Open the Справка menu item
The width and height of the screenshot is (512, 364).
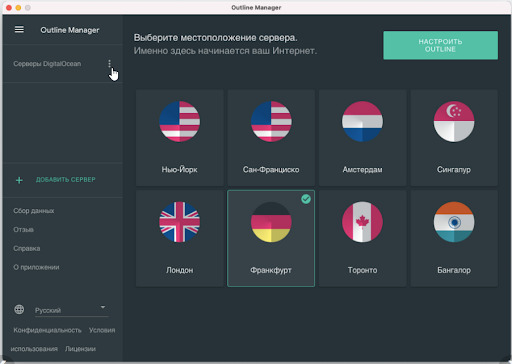click(27, 248)
